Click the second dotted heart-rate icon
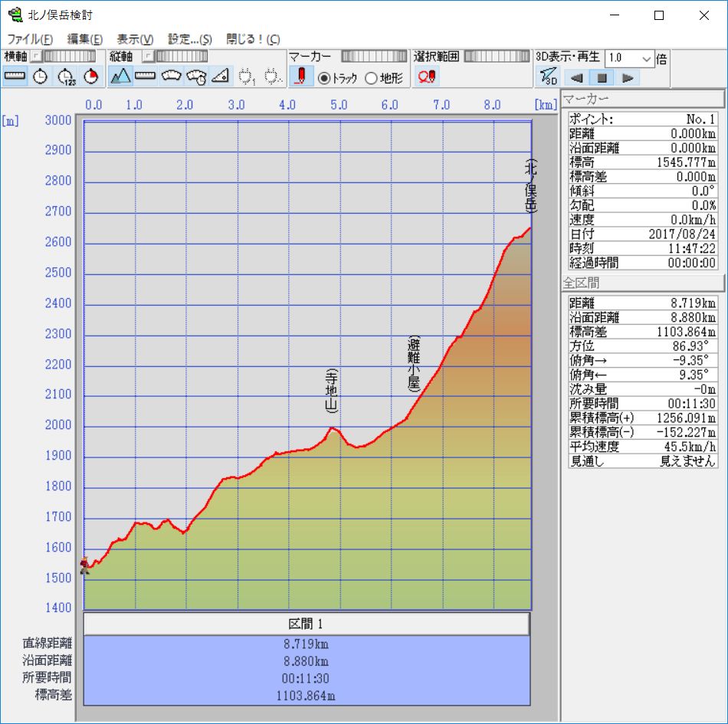This screenshot has width=728, height=724. point(272,76)
